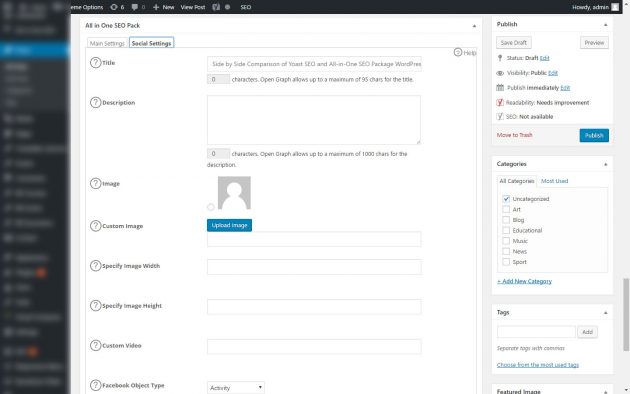Toggle the Featured Image panel arrow
The height and width of the screenshot is (394, 630).
coord(605,391)
